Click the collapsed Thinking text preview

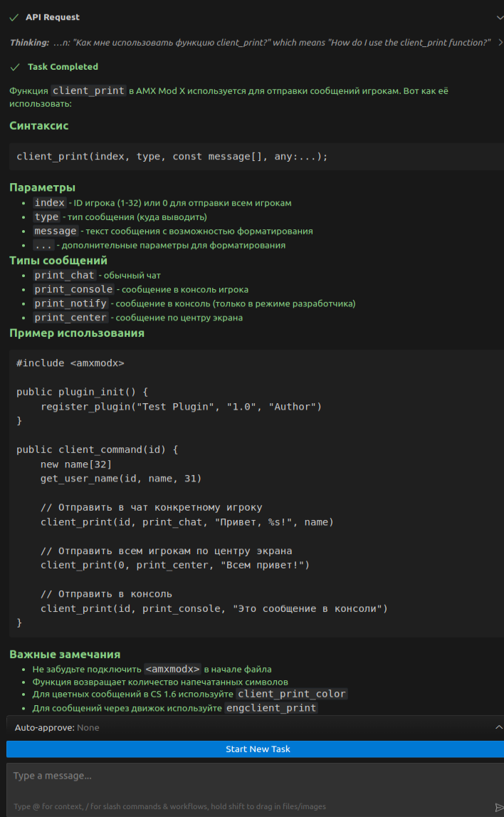click(x=271, y=43)
